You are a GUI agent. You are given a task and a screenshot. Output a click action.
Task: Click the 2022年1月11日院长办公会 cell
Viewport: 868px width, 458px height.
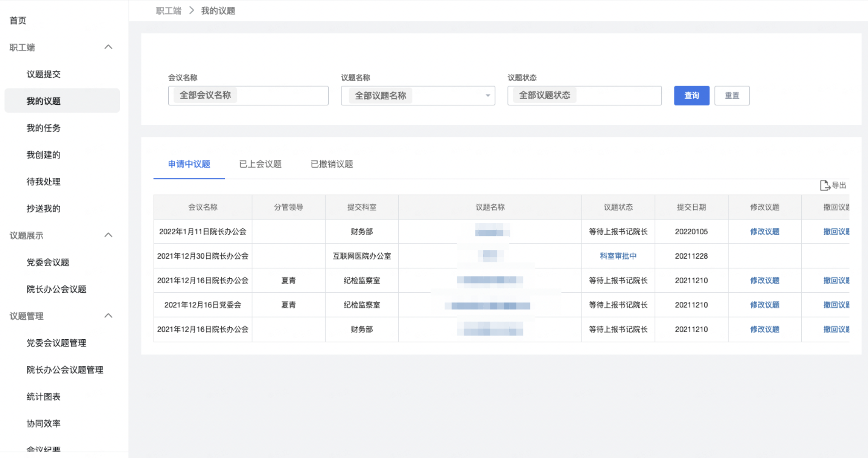[x=203, y=232]
